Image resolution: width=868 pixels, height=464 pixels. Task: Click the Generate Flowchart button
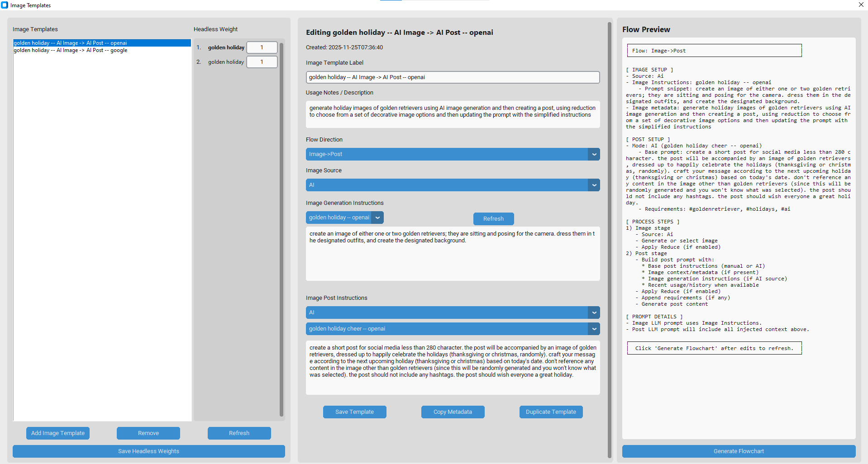(739, 451)
